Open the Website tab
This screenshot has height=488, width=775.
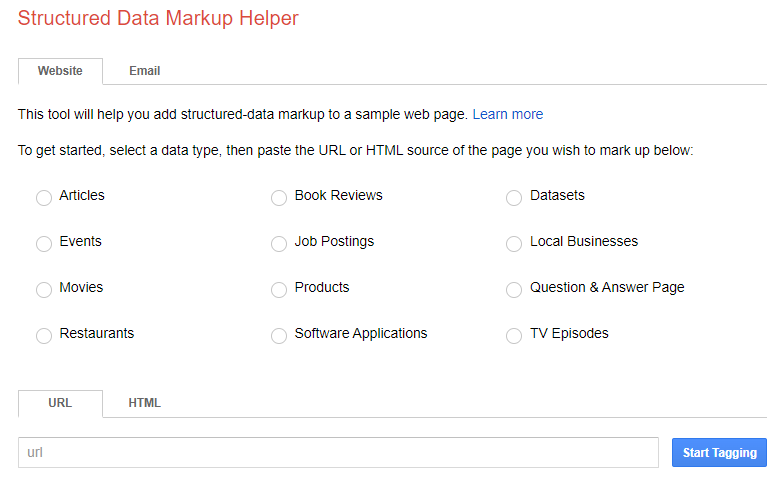pyautogui.click(x=60, y=71)
